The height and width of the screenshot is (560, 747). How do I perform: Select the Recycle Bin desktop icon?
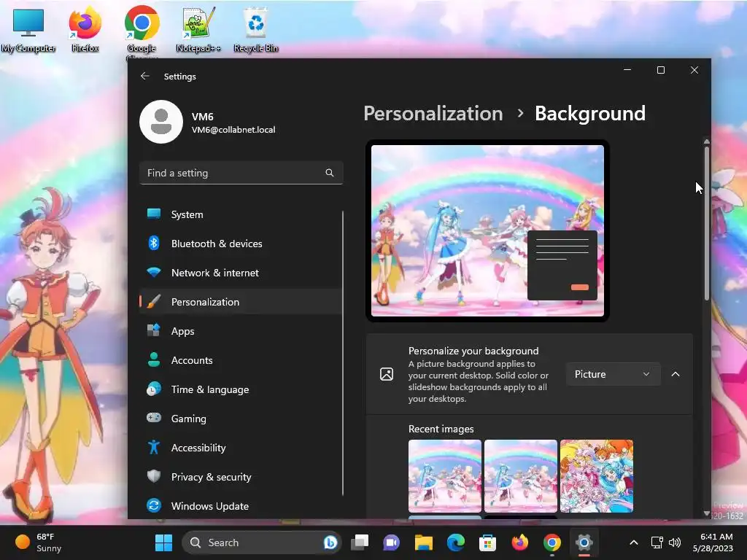256,31
